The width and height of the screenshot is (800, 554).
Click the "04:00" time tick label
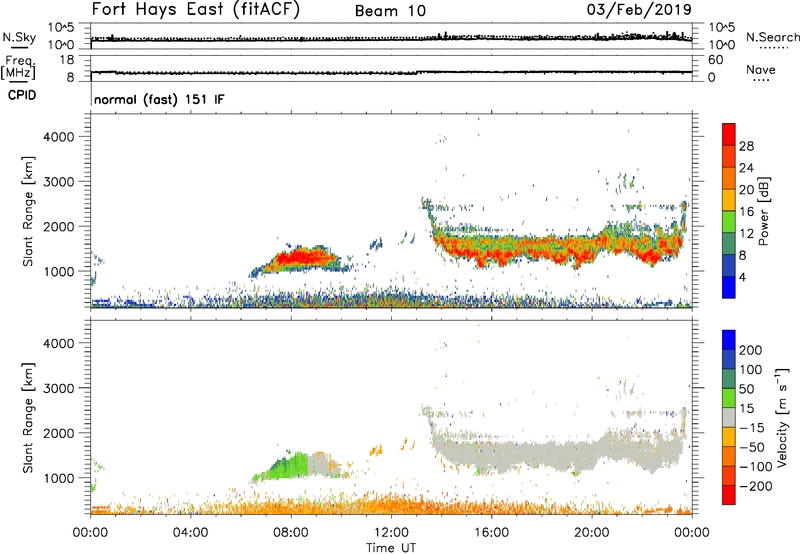coord(190,533)
